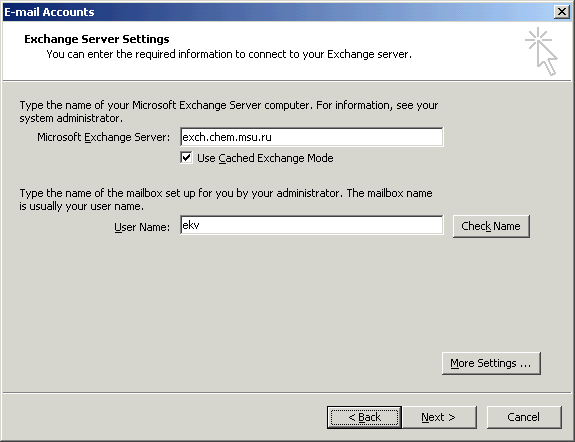575x442 pixels.
Task: Click the Check Name button
Action: 491,226
